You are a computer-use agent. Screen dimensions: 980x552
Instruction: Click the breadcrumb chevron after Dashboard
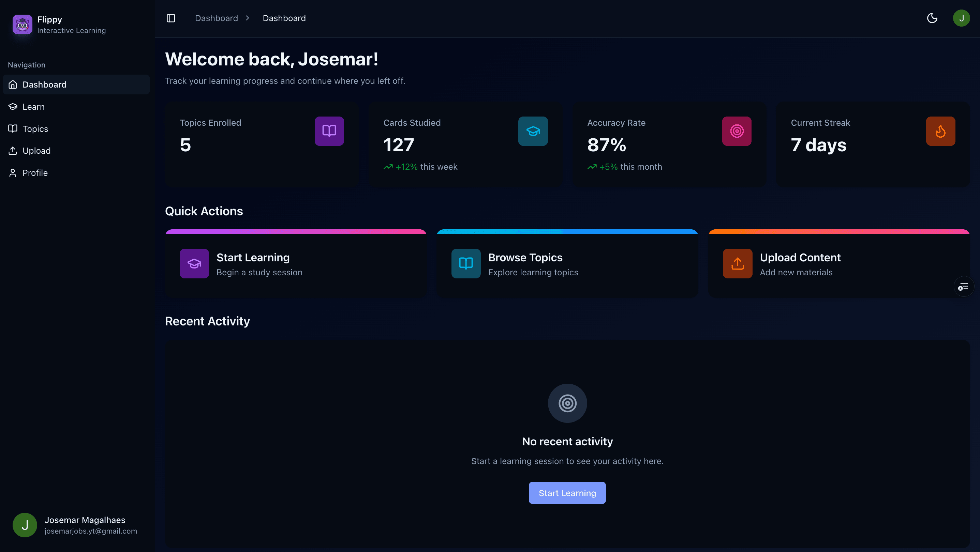[x=248, y=18]
